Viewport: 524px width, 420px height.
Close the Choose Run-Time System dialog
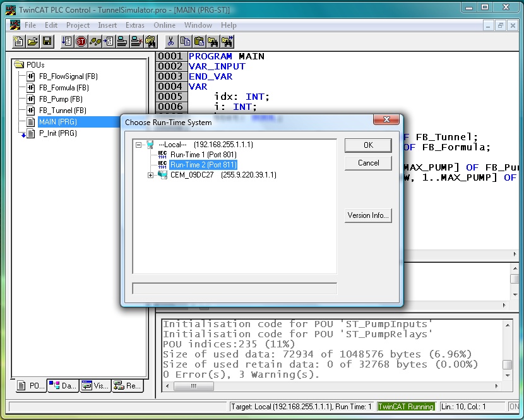[x=386, y=119]
